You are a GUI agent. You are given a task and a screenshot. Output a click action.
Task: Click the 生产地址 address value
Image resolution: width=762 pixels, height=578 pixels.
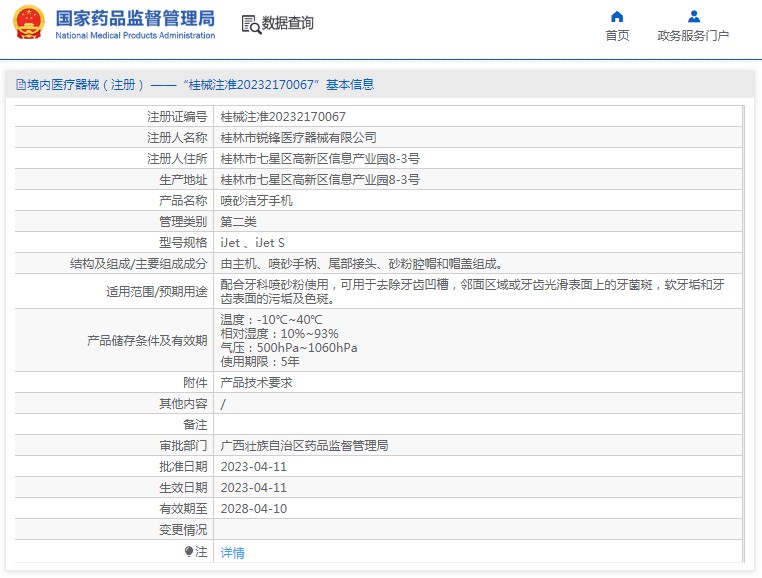point(320,179)
